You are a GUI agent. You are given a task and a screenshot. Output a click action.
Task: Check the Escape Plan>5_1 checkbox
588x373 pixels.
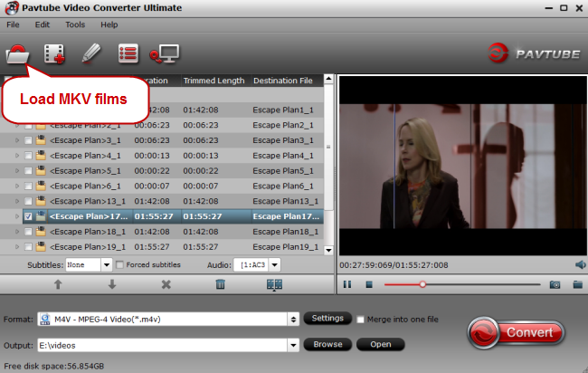point(28,171)
